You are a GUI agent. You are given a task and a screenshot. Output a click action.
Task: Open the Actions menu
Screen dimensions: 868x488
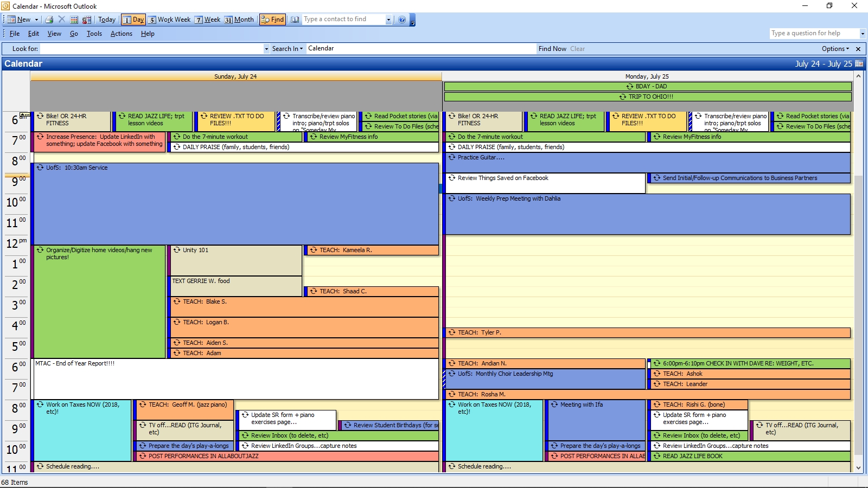[122, 34]
